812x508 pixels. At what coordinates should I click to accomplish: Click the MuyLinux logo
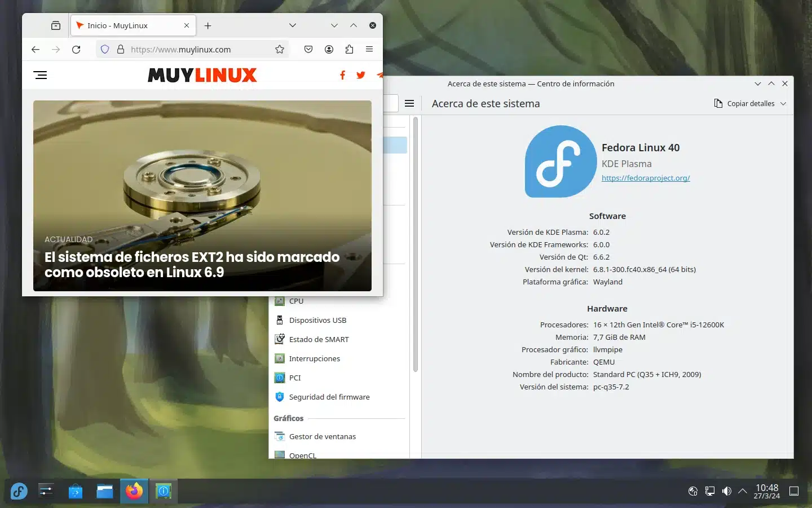pos(202,75)
